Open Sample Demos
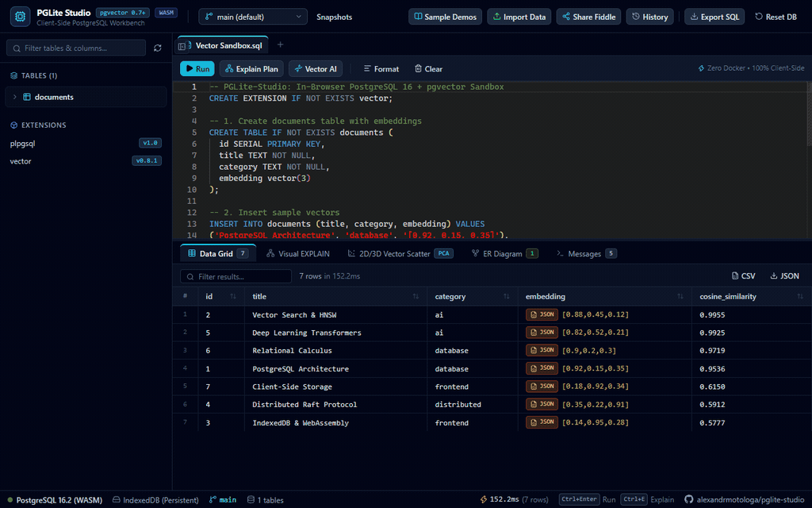Screen dimensions: 812x508 tap(445, 17)
